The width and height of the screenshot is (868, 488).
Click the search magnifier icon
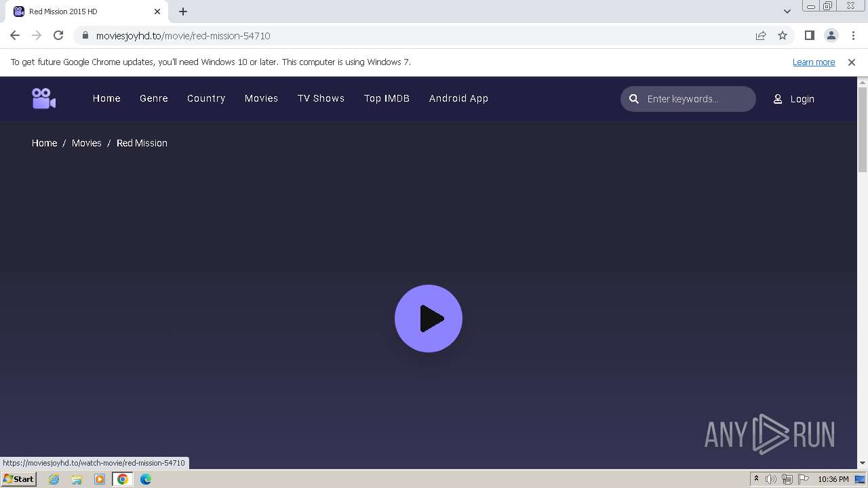click(634, 99)
